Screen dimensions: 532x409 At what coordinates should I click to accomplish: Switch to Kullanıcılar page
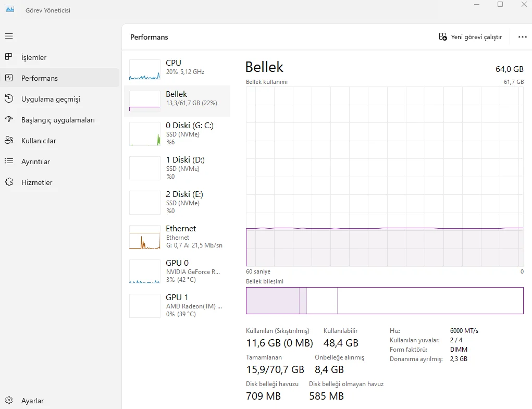pos(60,140)
